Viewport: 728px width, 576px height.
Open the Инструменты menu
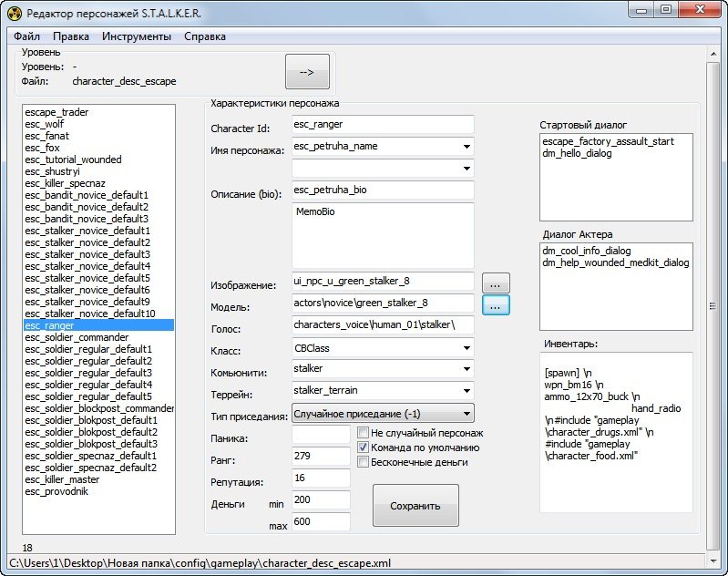point(137,36)
